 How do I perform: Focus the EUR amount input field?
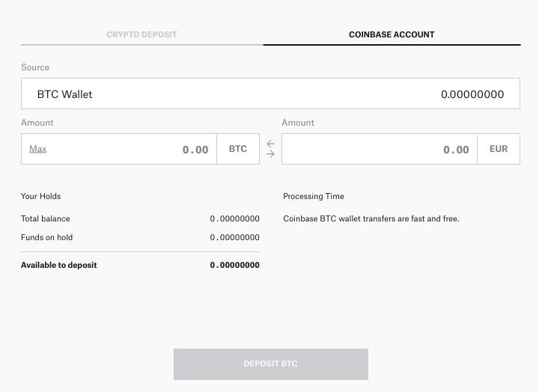(380, 150)
